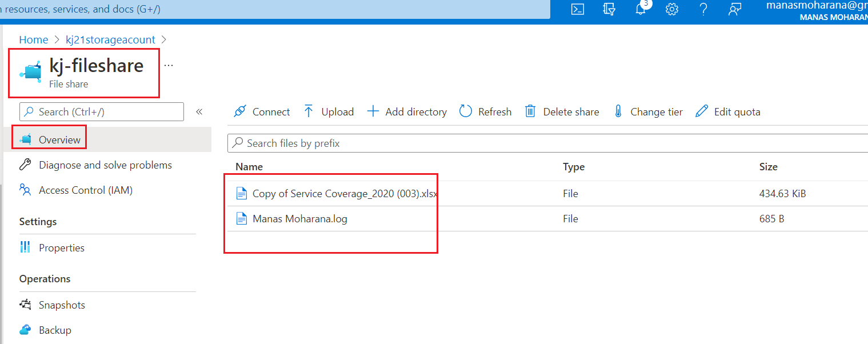868x344 pixels.
Task: Open kj21storageacount breadcrumb link
Action: coord(110,39)
